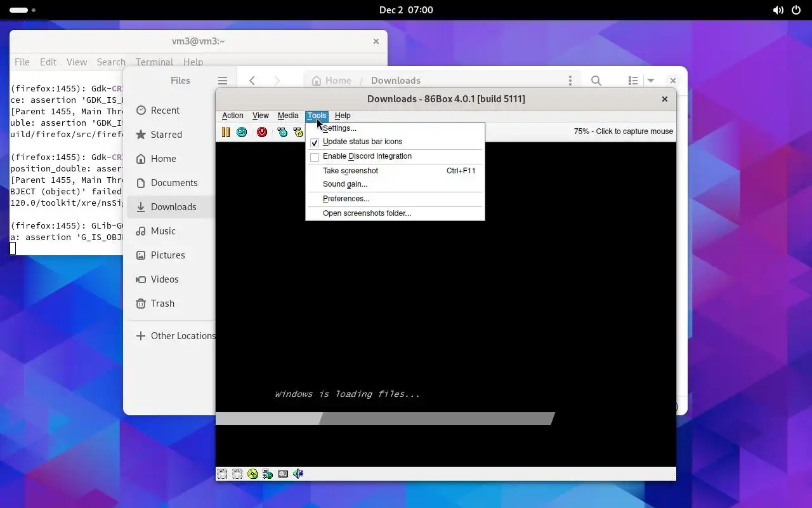Close the Files window

673,81
